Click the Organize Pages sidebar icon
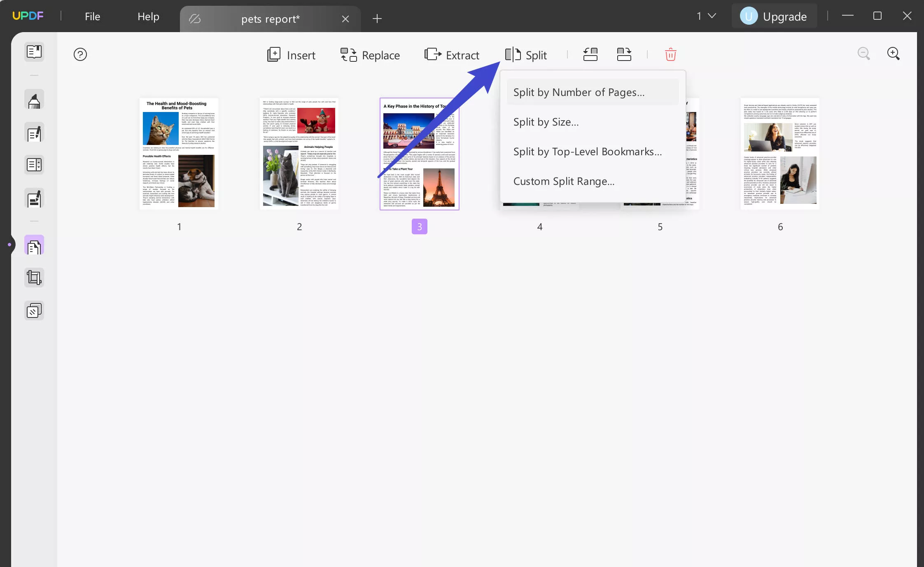This screenshot has width=924, height=567. click(x=34, y=246)
